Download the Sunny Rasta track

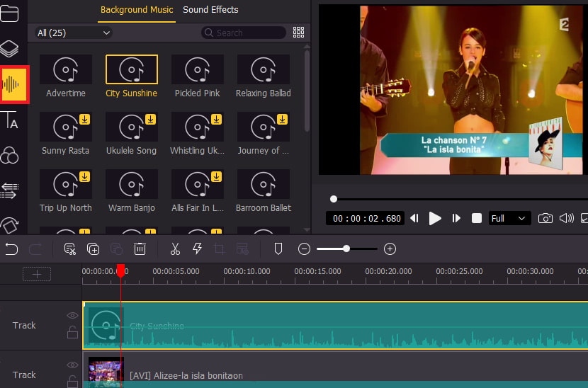(85, 119)
